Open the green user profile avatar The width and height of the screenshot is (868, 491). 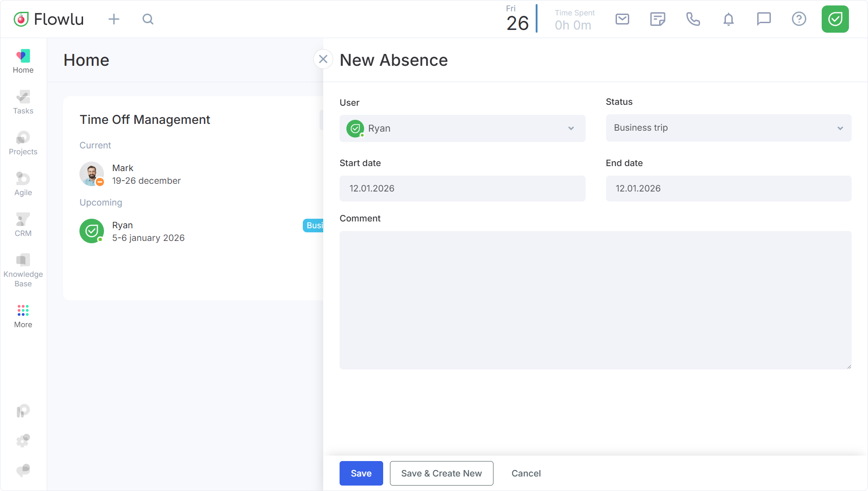(835, 19)
